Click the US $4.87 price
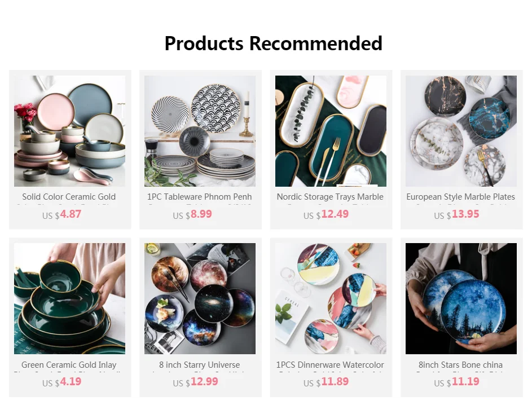Viewport: 532px width, 414px height. [61, 214]
